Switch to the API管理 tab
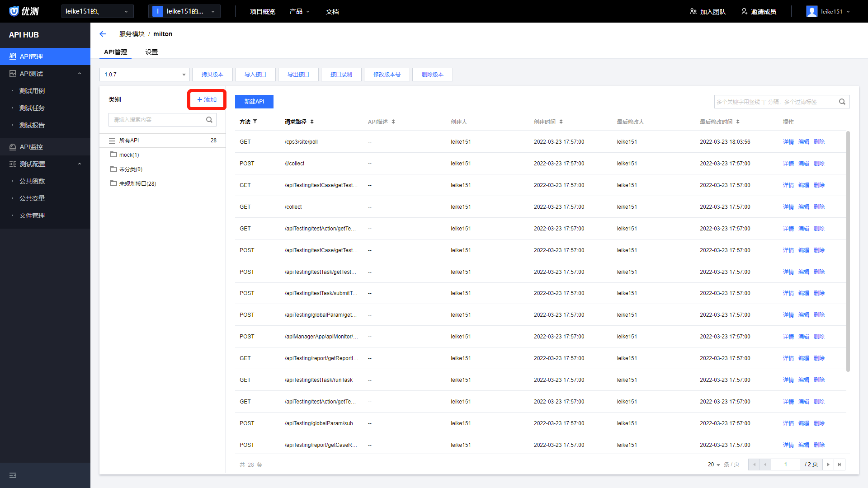The width and height of the screenshot is (868, 488). click(116, 52)
